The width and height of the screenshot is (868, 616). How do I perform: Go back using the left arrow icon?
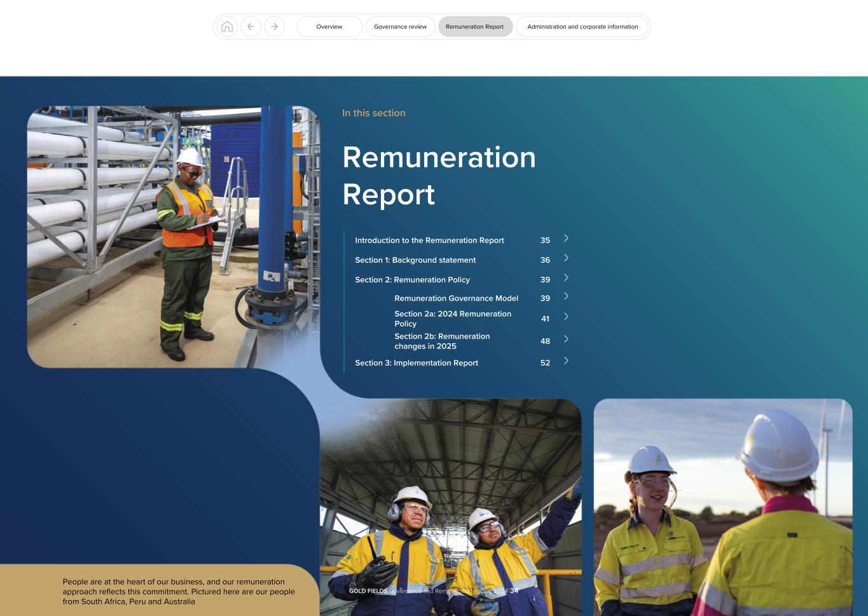point(251,27)
